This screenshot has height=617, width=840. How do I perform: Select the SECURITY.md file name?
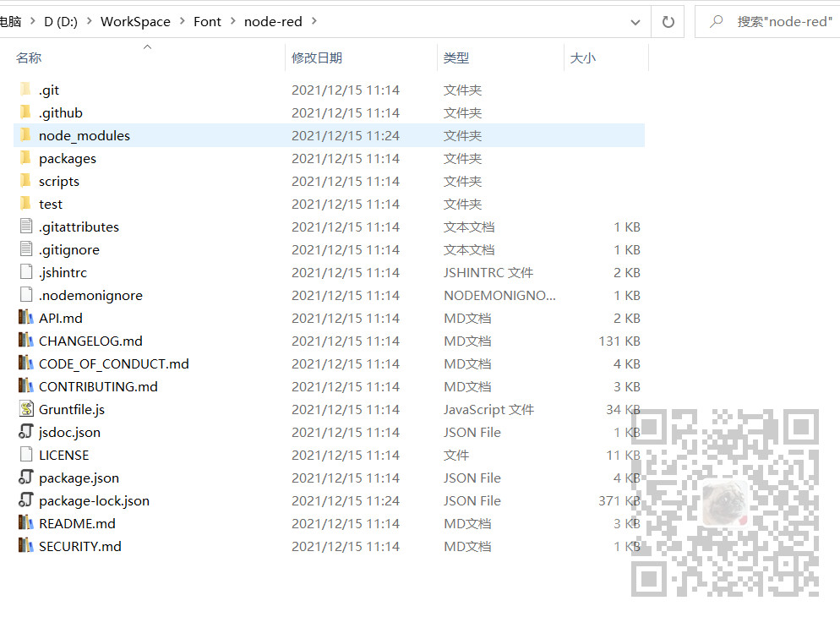pyautogui.click(x=79, y=546)
